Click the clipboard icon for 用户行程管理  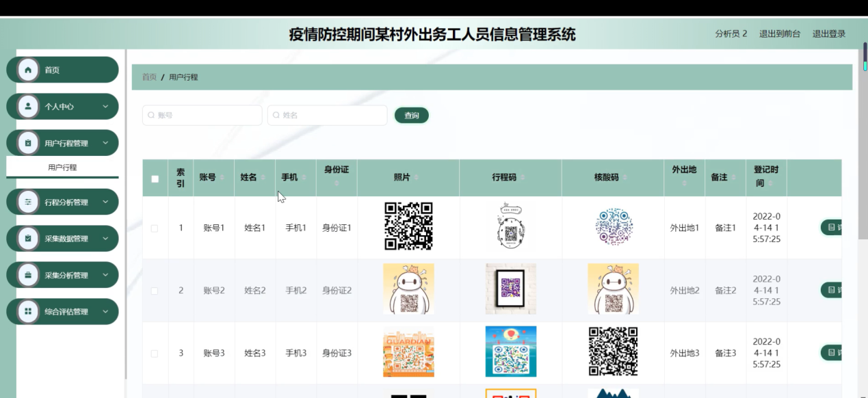(28, 143)
